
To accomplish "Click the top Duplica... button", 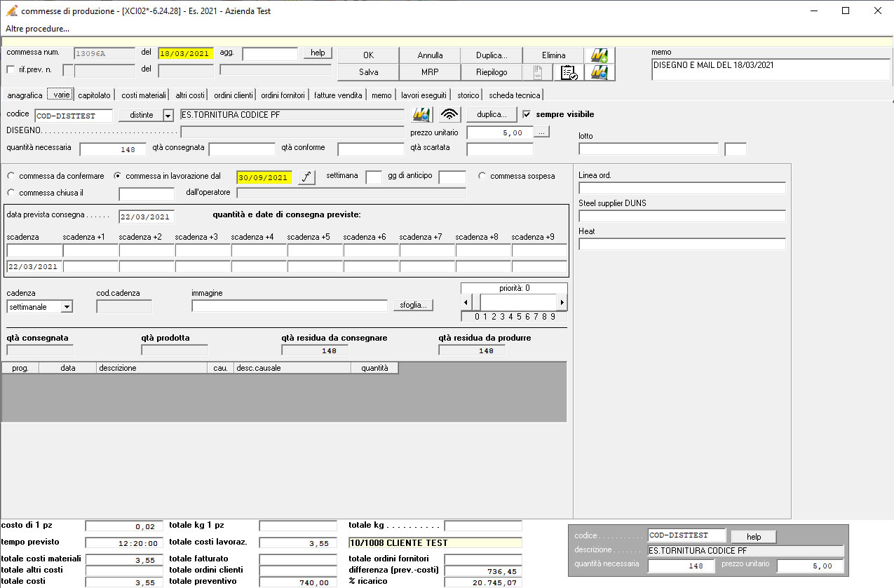I will 492,55.
